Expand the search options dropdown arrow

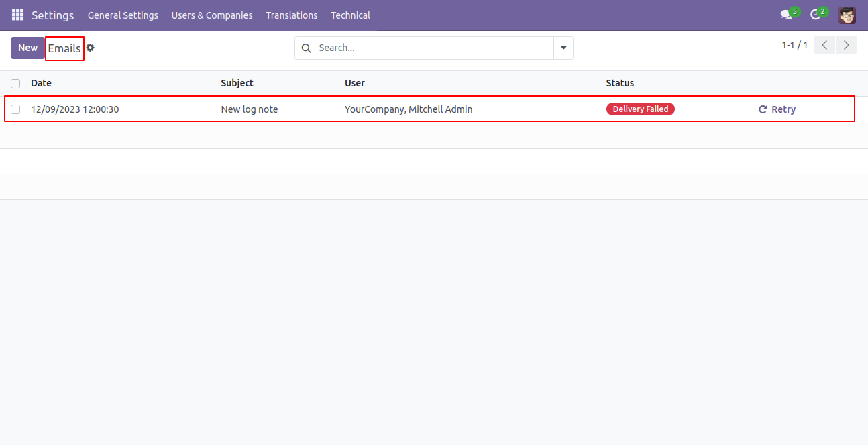pos(563,48)
